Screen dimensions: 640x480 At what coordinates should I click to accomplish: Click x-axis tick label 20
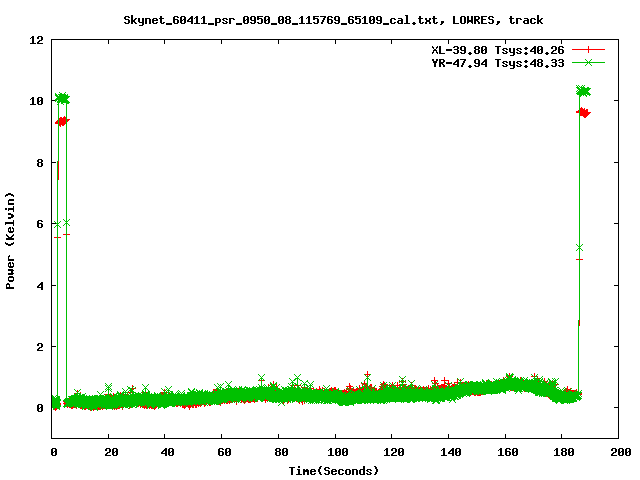click(111, 452)
